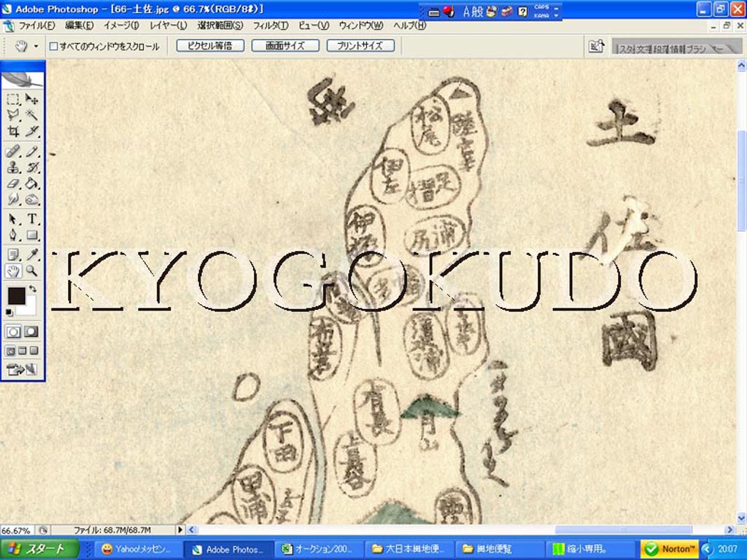
Task: Select the Sponge tool
Action: (32, 199)
